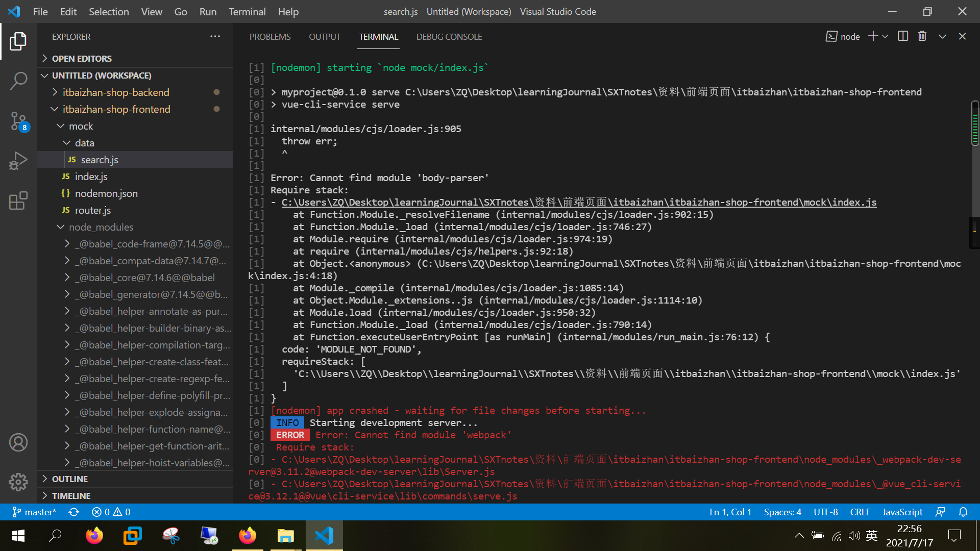
Task: Open search.js in the explorer
Action: tap(135, 160)
